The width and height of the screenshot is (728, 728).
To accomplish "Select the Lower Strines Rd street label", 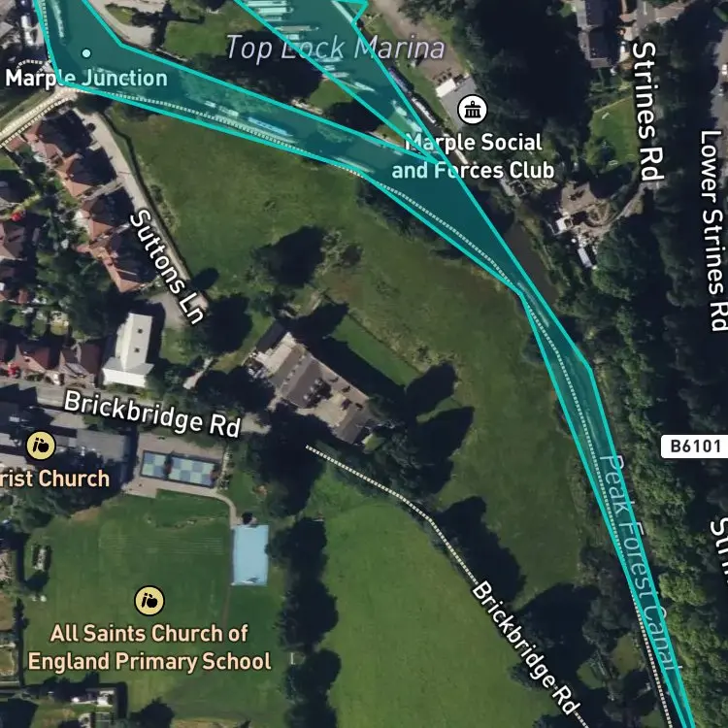I will (x=714, y=230).
